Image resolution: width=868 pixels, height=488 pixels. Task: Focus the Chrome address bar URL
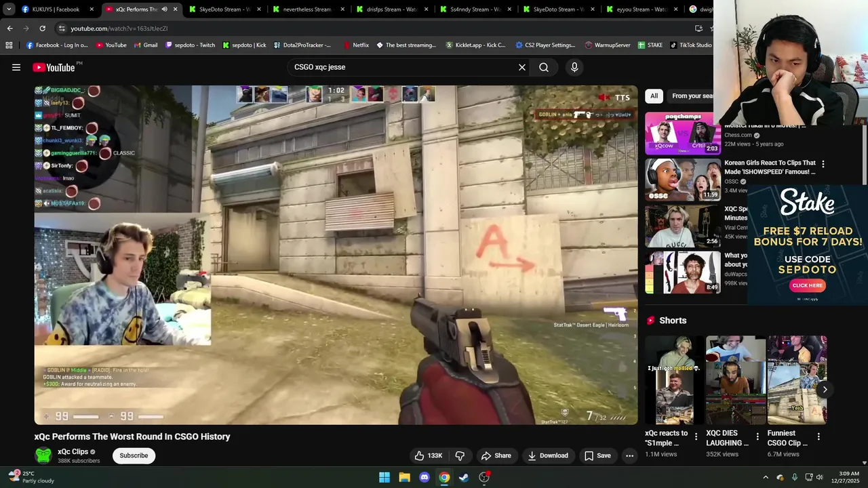pyautogui.click(x=119, y=28)
